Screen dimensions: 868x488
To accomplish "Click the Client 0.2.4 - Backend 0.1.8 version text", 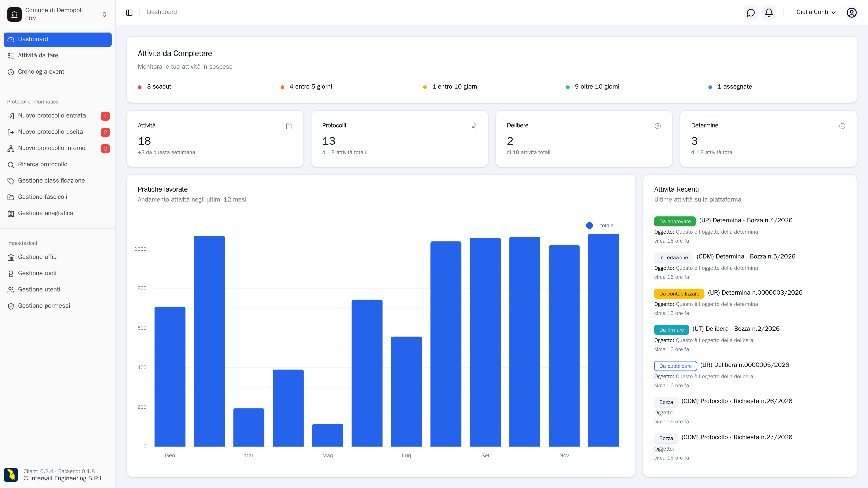I will [59, 471].
